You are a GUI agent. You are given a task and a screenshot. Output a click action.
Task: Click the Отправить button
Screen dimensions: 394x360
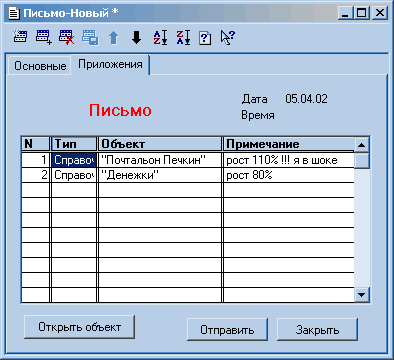pos(227,330)
